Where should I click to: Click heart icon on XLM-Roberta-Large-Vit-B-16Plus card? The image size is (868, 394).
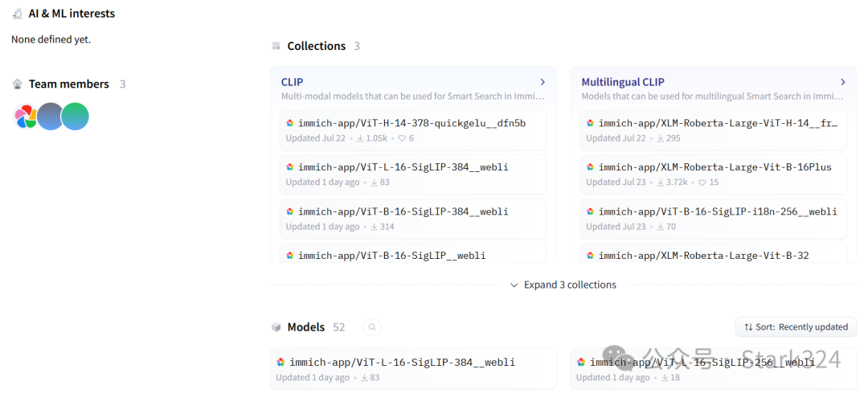point(702,182)
